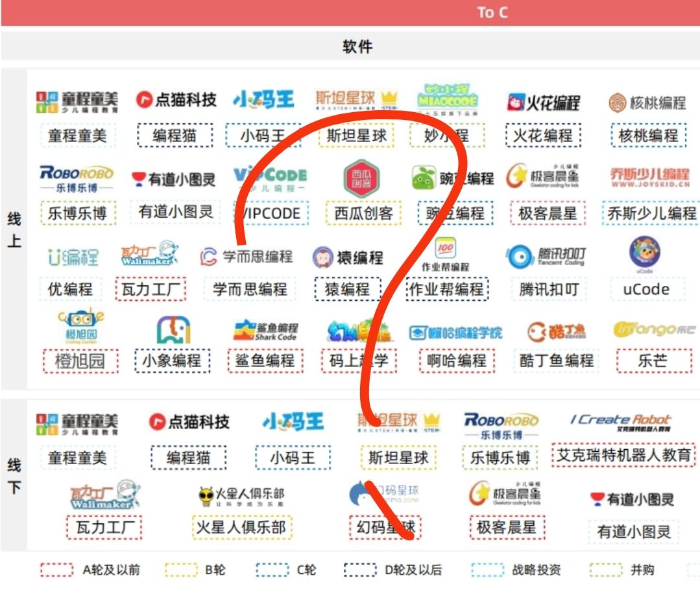Click the green 豌豆编程 logo
This screenshot has width=700, height=610.
(453, 178)
